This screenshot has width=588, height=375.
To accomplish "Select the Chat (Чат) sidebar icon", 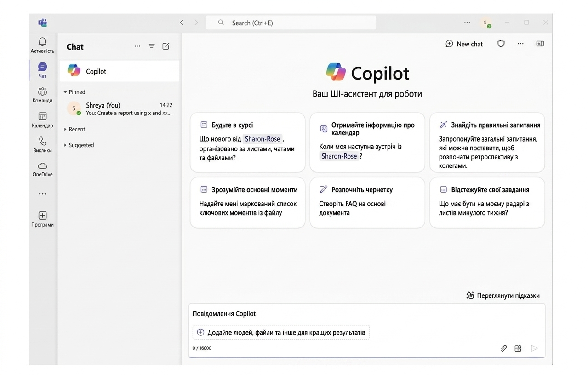I will coord(42,67).
